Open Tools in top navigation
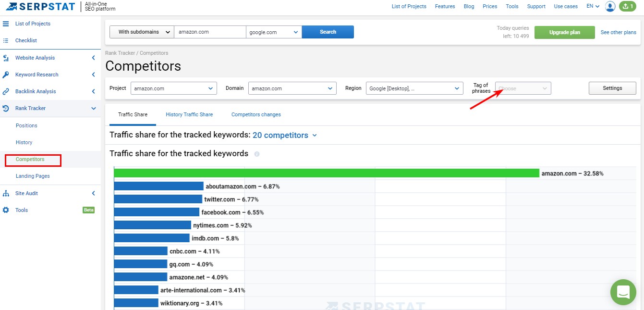This screenshot has width=644, height=310. (512, 6)
